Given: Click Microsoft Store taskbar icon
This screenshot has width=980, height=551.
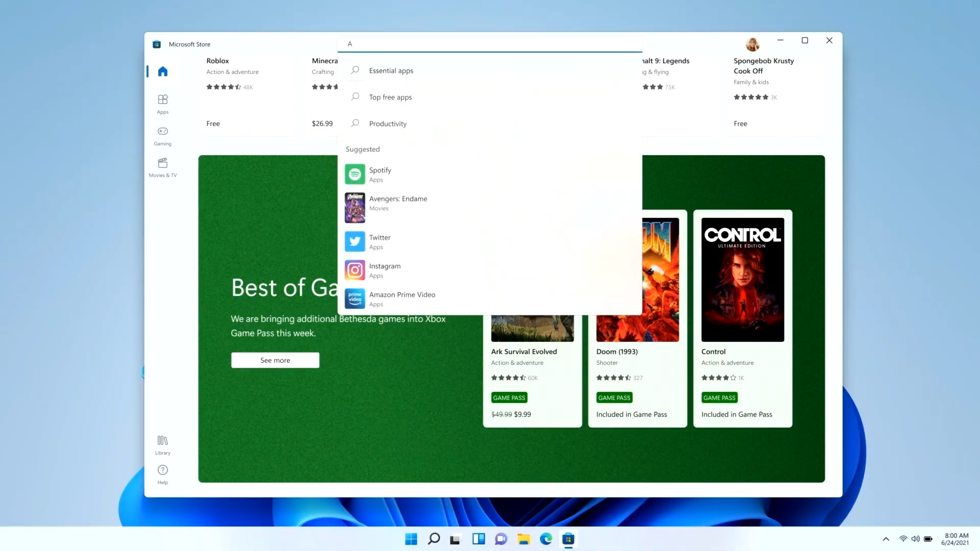Looking at the screenshot, I should [x=569, y=539].
